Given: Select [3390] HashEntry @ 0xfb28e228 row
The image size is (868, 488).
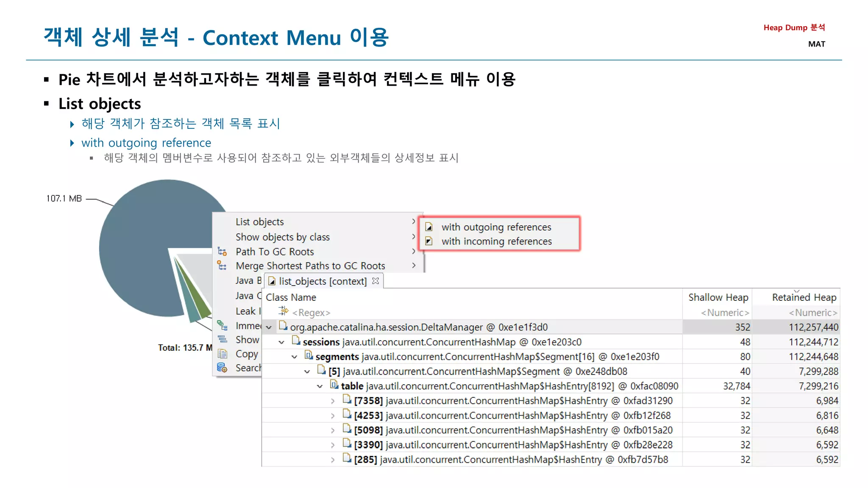Looking at the screenshot, I should [513, 445].
